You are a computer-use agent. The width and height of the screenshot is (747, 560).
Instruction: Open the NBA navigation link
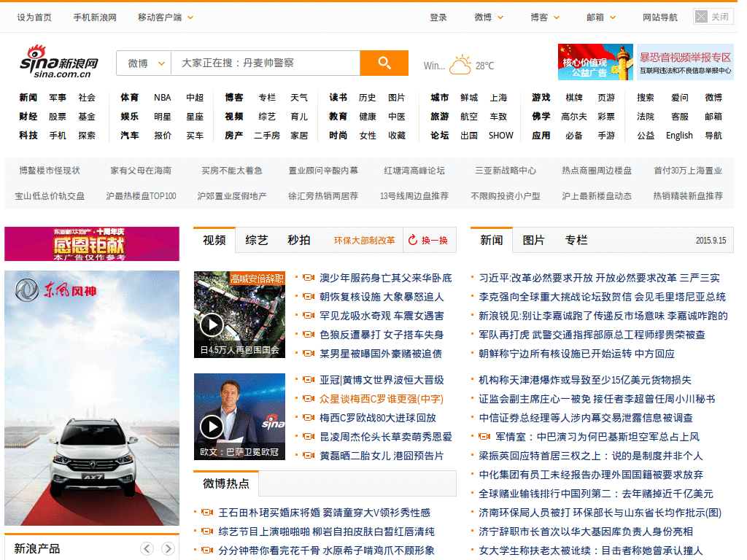point(162,98)
